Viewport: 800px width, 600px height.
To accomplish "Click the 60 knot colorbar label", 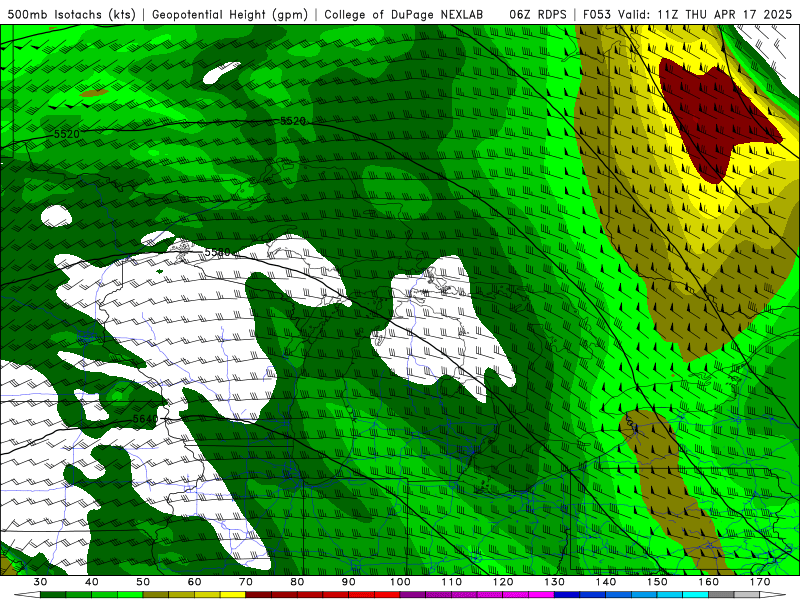I will tap(194, 582).
